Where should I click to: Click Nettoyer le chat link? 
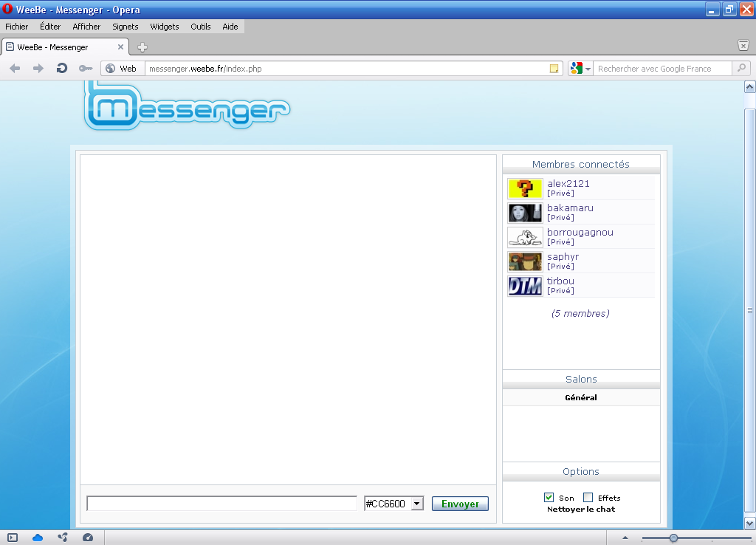click(x=581, y=510)
